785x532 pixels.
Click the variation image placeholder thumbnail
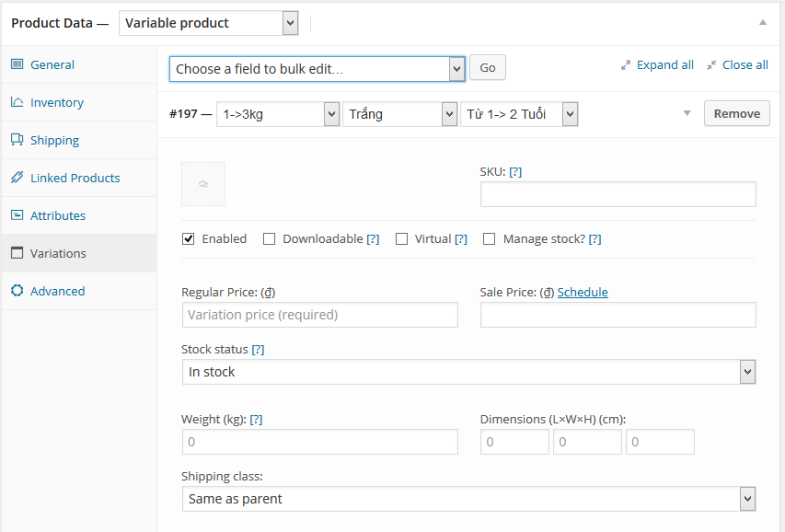pyautogui.click(x=203, y=184)
